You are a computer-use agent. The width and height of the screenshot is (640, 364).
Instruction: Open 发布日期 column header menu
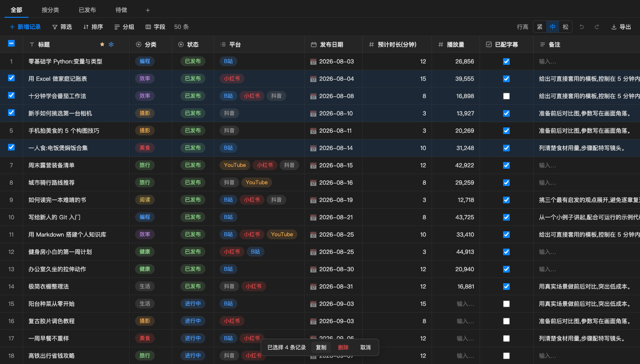(333, 44)
